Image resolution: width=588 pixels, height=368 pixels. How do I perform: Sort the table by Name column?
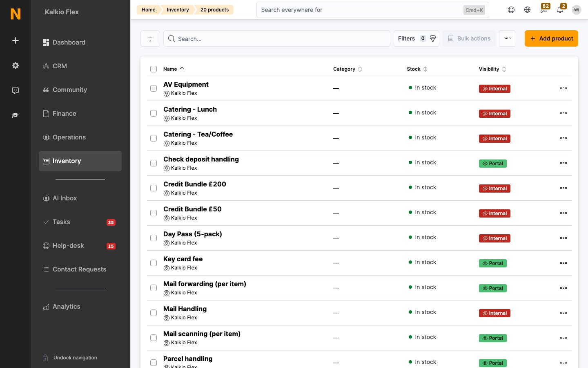(174, 69)
